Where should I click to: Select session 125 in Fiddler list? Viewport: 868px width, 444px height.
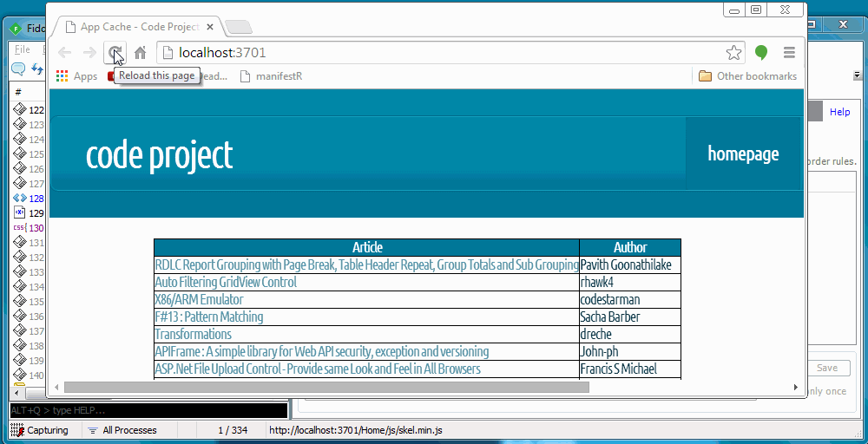point(29,153)
